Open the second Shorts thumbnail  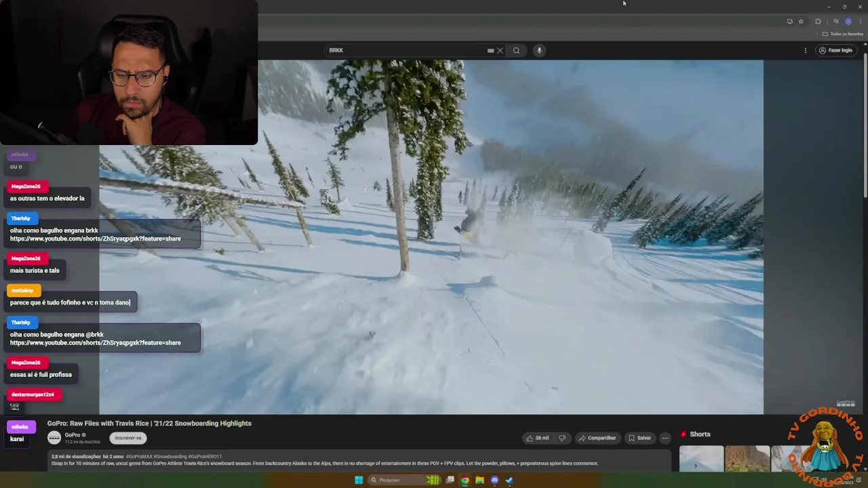point(747,459)
